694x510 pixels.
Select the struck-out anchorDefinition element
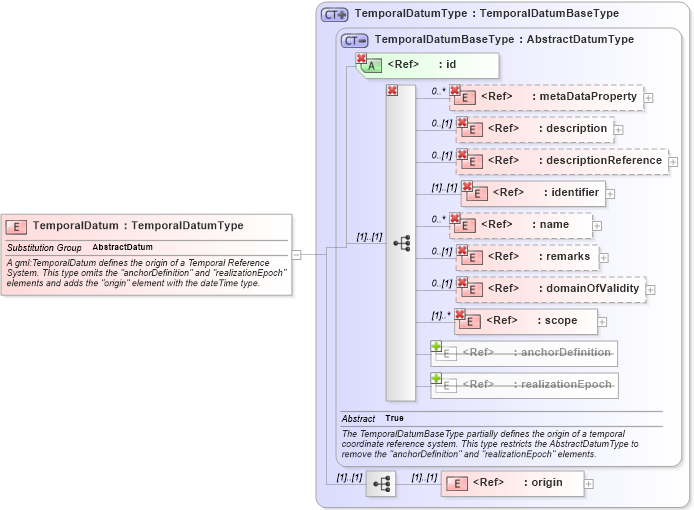(x=524, y=353)
